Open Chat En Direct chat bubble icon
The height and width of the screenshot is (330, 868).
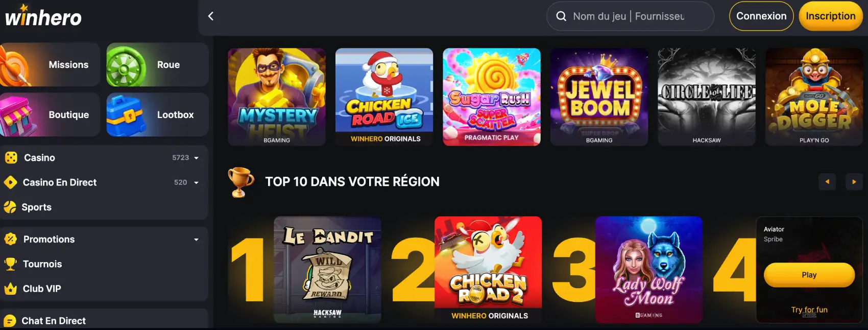tap(10, 321)
